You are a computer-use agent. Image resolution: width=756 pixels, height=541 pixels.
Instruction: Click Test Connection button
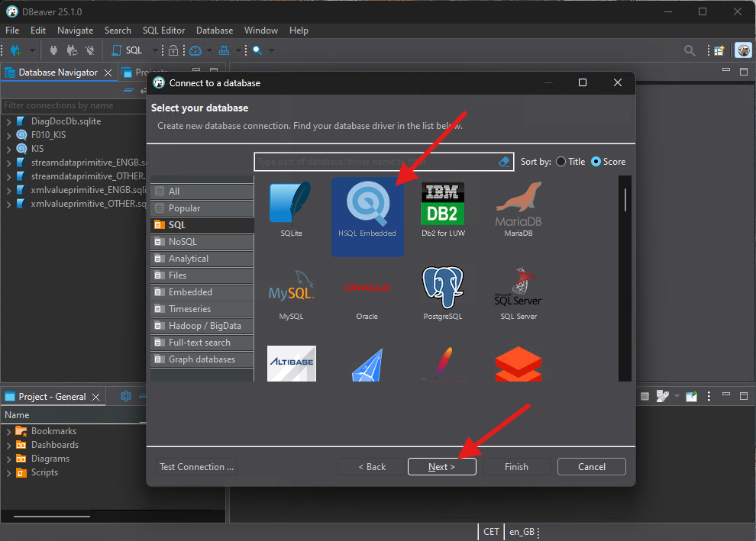coord(196,466)
